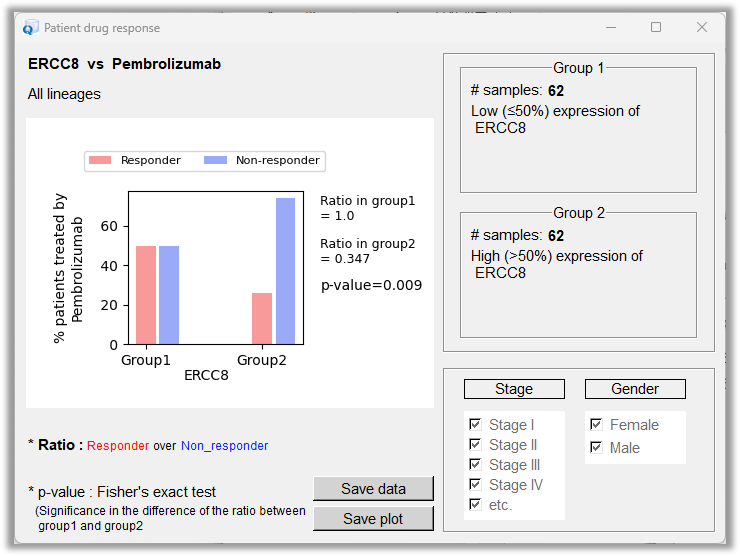Toggle the Stage III checkbox
740x556 pixels.
tap(475, 464)
